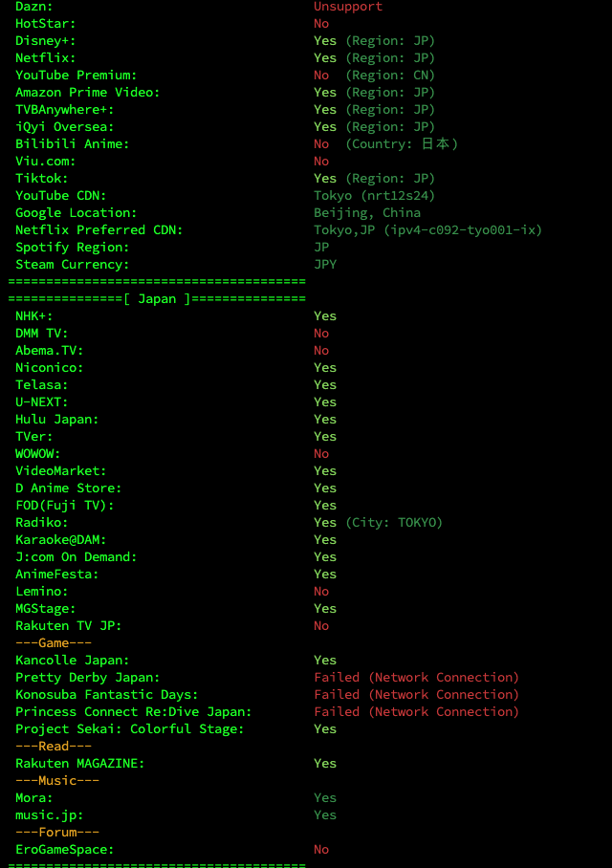Click the Steam Currency JPY value

[x=325, y=265]
